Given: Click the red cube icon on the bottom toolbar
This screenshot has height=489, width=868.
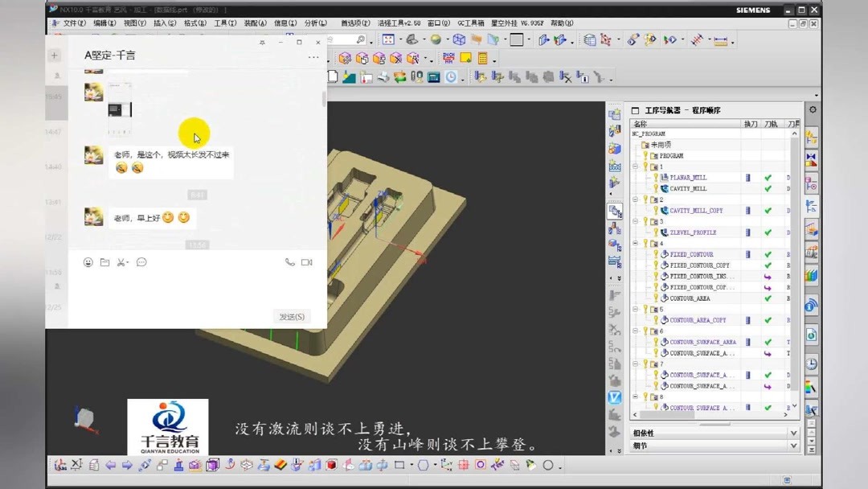Looking at the screenshot, I should click(331, 465).
